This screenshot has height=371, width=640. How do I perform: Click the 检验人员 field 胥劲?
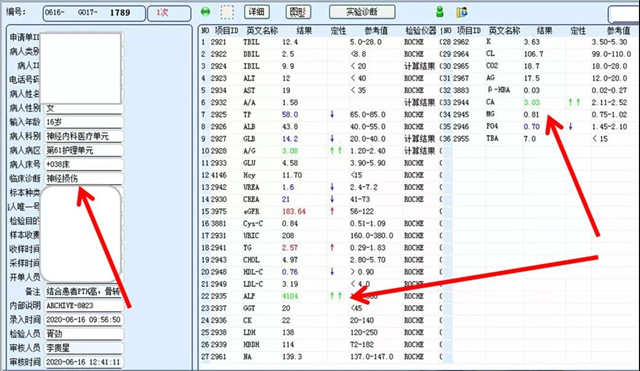tap(83, 334)
